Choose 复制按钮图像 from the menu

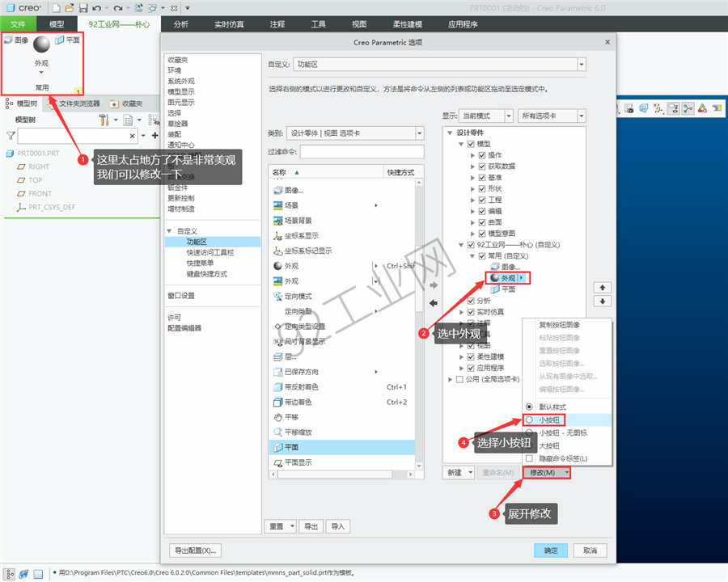pyautogui.click(x=559, y=325)
